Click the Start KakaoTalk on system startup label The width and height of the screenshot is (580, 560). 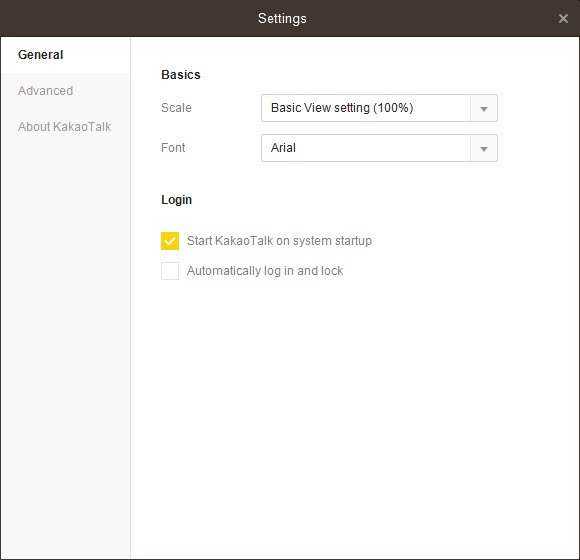(279, 241)
